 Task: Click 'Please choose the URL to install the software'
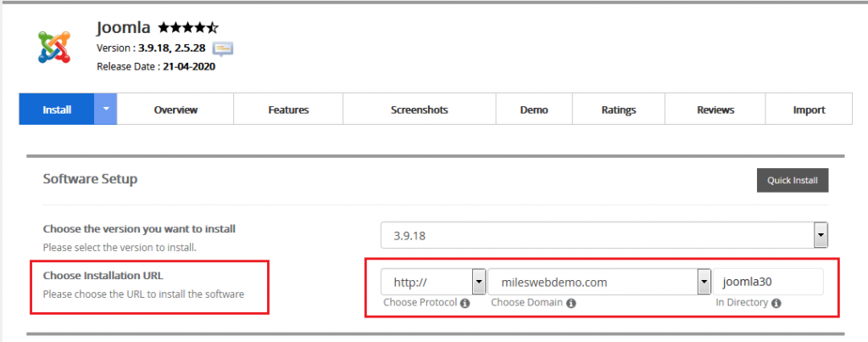pyautogui.click(x=144, y=294)
